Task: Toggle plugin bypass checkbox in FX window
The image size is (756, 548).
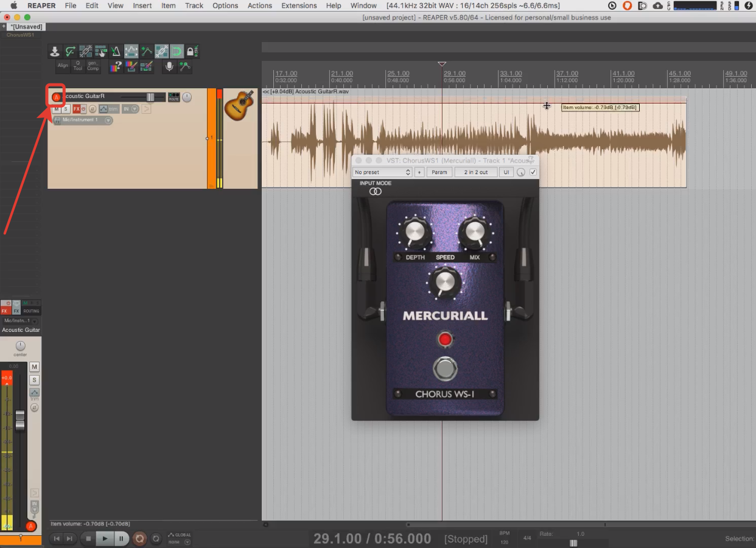Action: click(533, 172)
